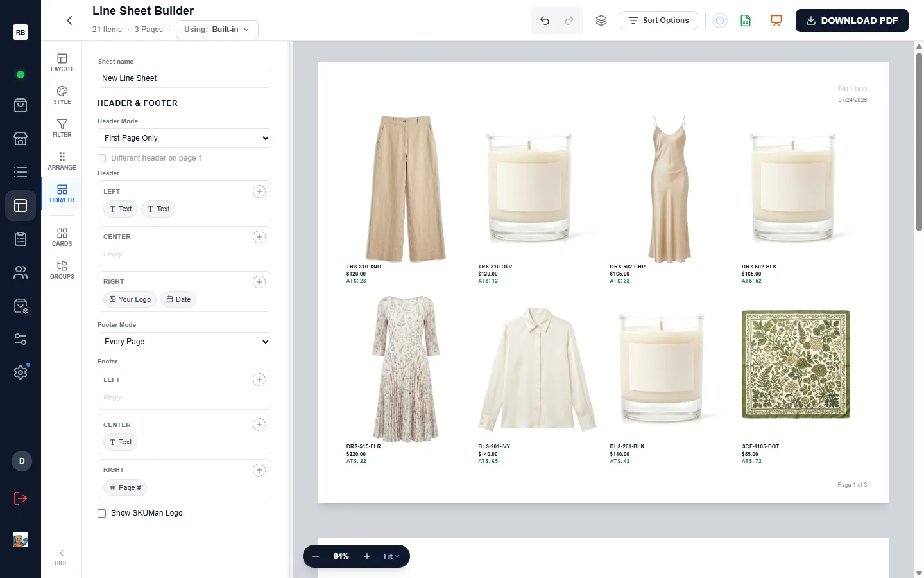Select the footer CENTER Text chip

point(120,442)
